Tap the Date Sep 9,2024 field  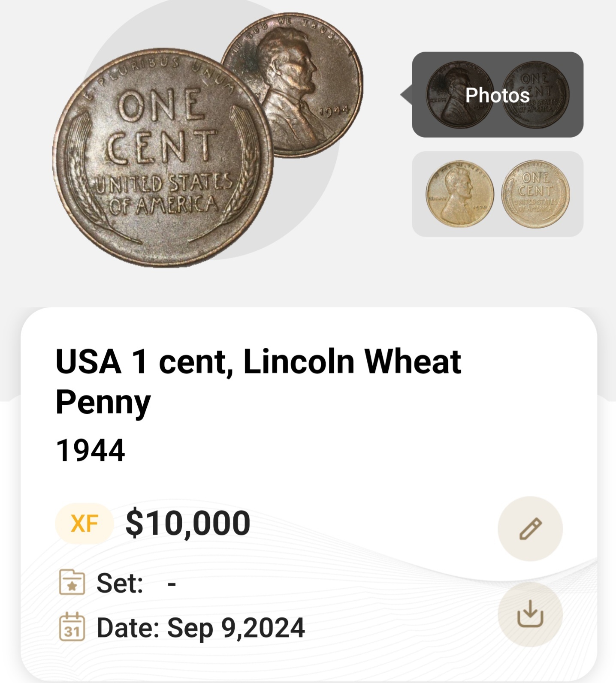[x=200, y=627]
